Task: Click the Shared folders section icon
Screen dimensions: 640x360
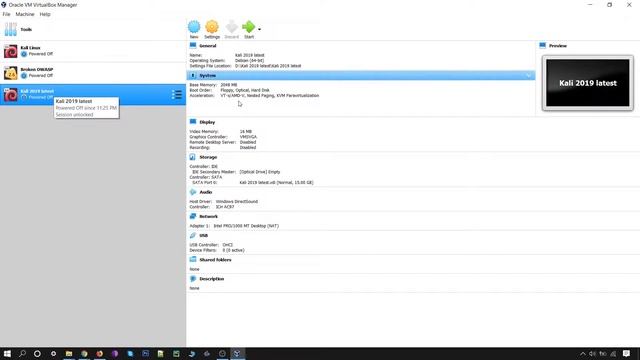Action: 193,259
